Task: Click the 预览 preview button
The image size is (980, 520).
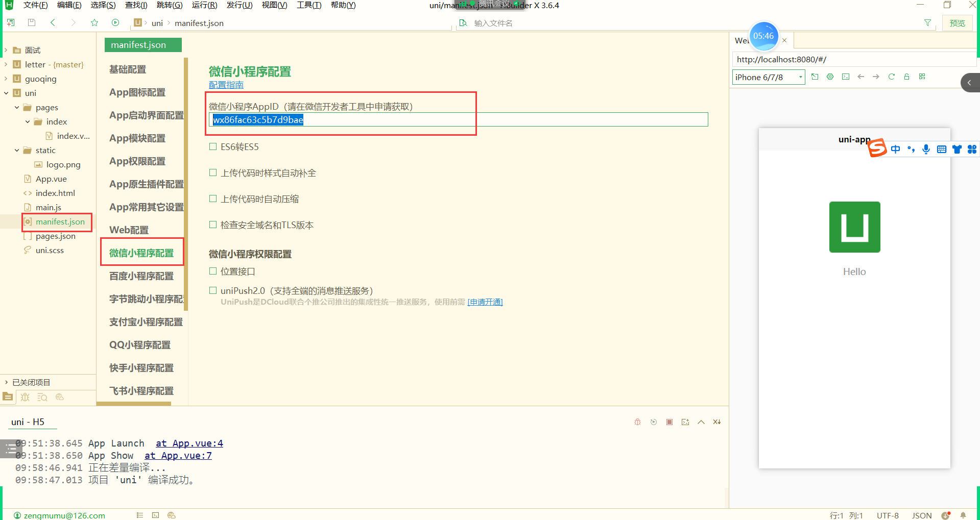Action: pos(957,23)
